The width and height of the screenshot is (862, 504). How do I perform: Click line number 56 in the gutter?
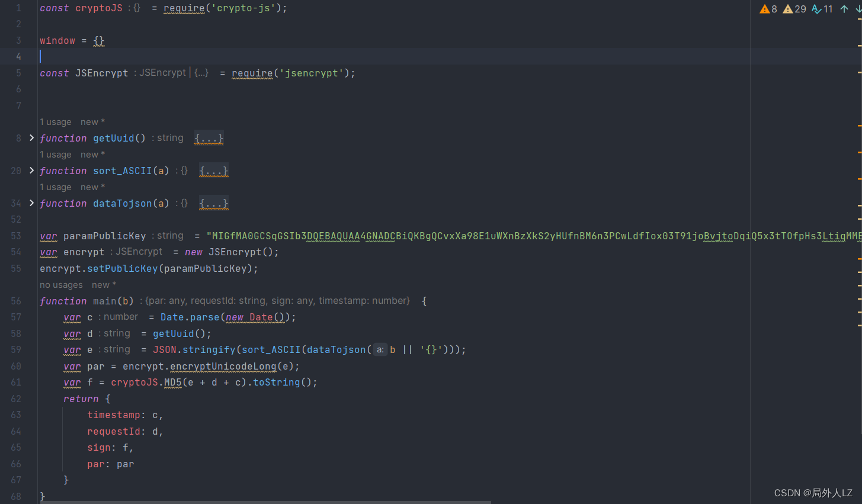(x=16, y=301)
